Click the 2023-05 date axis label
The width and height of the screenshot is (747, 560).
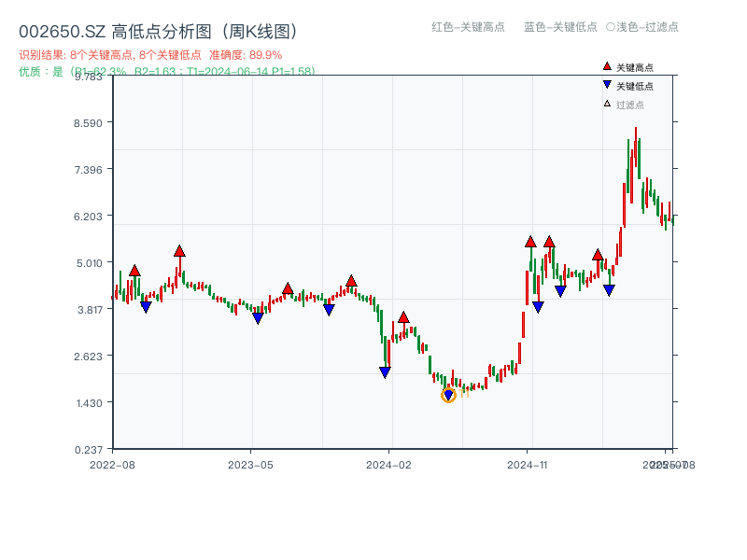[250, 464]
